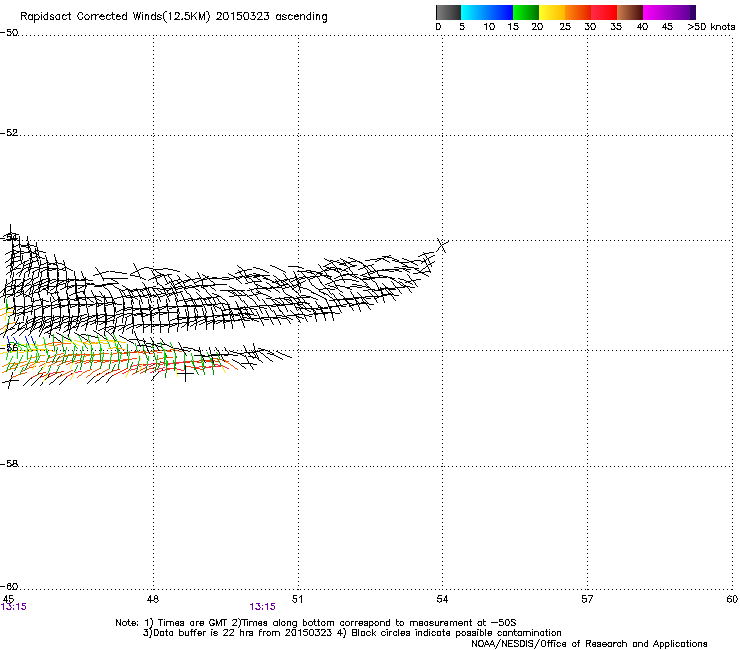Click the longitude label '51'
Viewport: 740px width, 650px height.
[x=297, y=599]
